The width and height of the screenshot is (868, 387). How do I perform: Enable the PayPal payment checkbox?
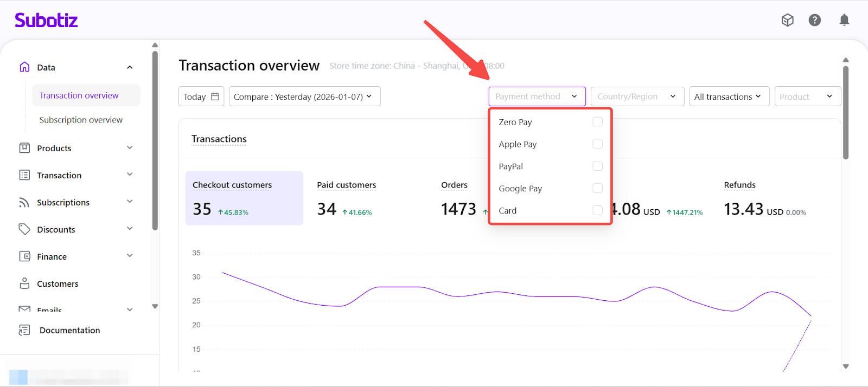597,166
